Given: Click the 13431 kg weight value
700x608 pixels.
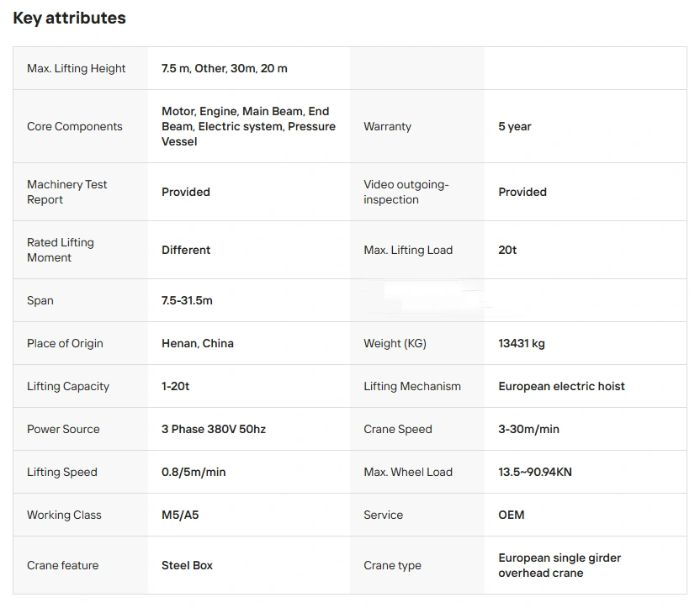Looking at the screenshot, I should click(522, 343).
